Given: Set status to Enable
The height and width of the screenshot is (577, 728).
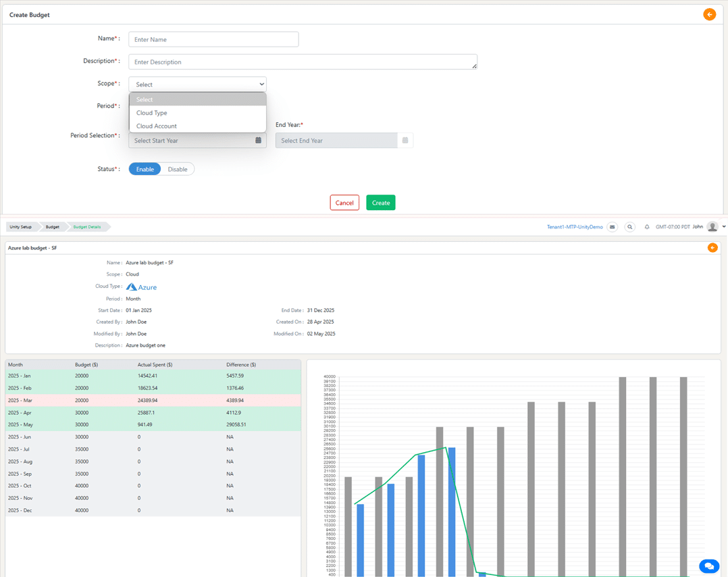Looking at the screenshot, I should click(x=145, y=169).
